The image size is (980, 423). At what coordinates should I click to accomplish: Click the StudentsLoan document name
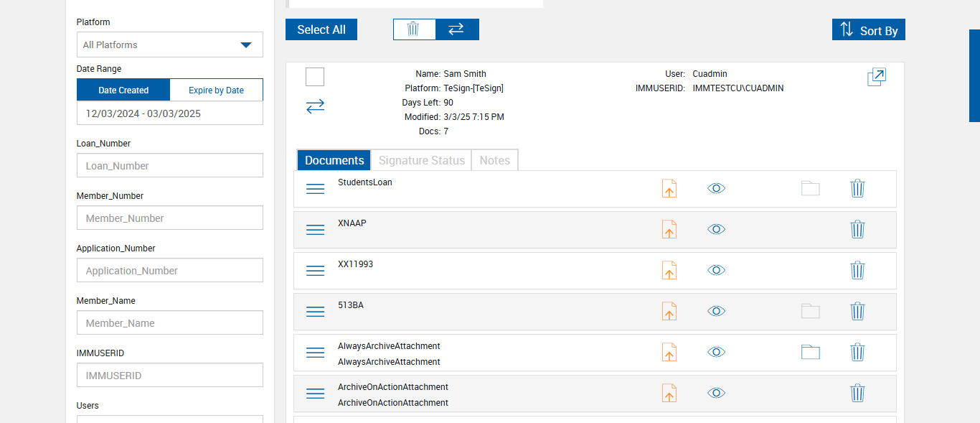coord(365,182)
